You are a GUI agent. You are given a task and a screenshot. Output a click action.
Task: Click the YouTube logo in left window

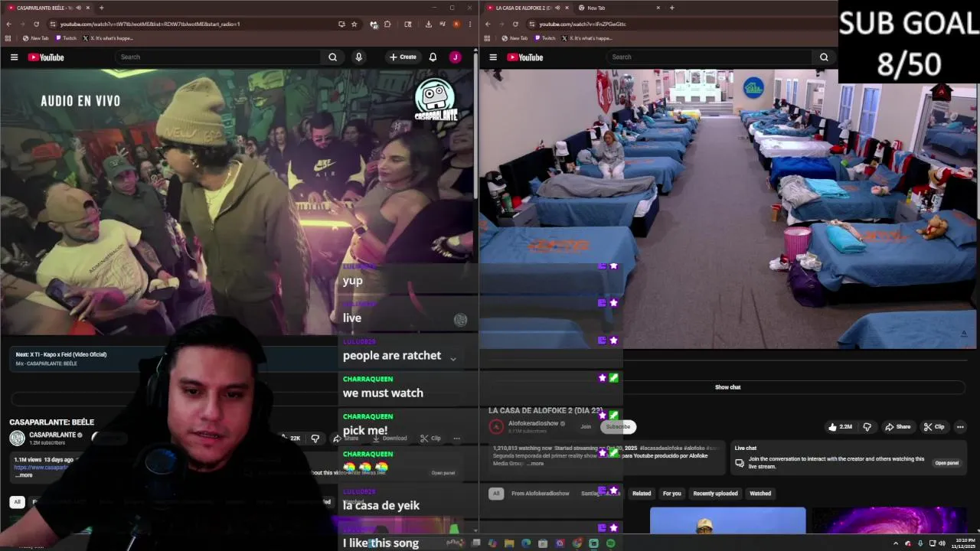point(46,57)
